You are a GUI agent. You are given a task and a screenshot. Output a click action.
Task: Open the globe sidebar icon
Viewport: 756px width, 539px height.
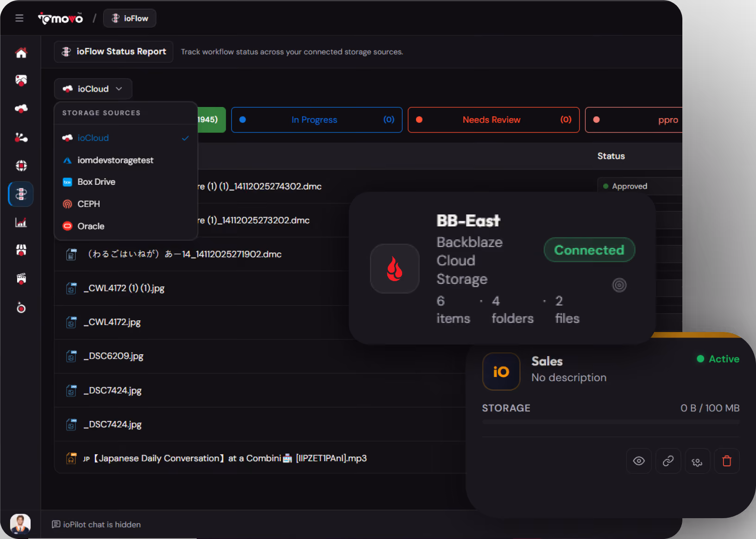[21, 165]
